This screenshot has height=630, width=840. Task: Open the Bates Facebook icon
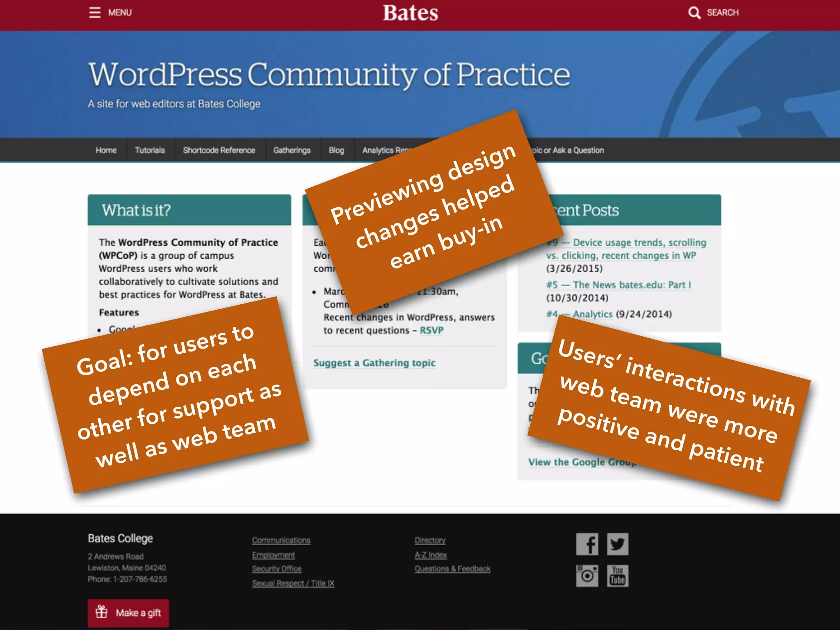(587, 544)
